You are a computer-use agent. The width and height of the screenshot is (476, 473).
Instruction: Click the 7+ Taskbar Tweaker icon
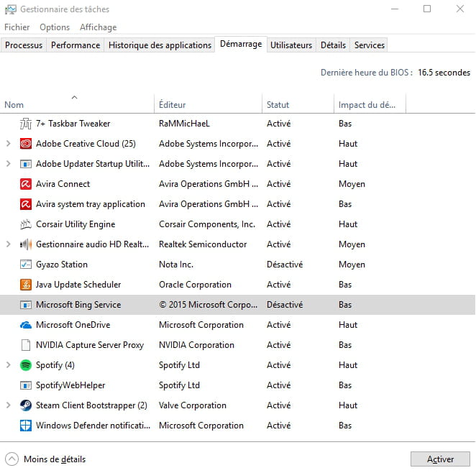26,124
